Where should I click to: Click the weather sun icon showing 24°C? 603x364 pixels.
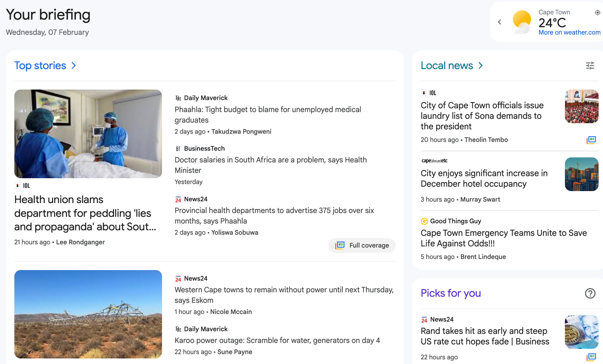tap(522, 21)
